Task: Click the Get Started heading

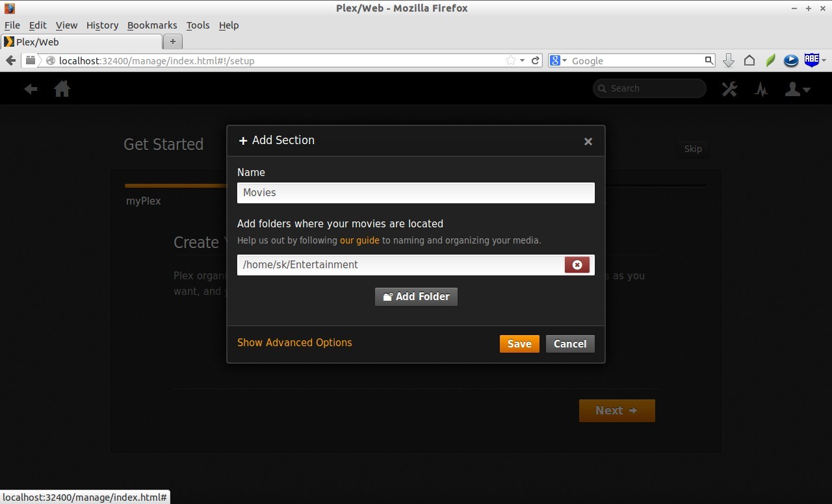Action: (x=164, y=144)
